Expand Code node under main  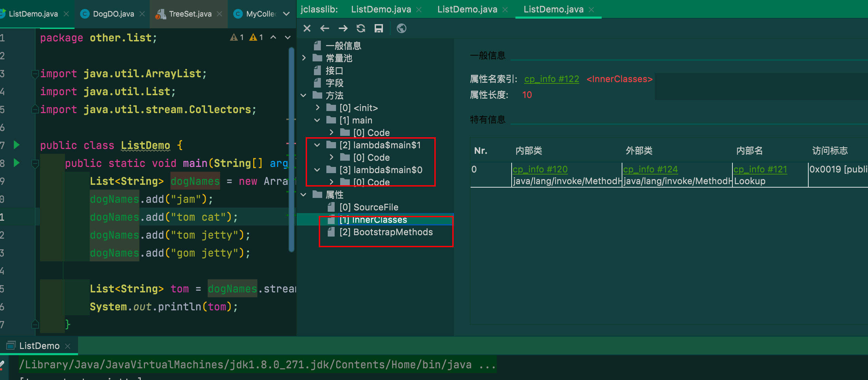pyautogui.click(x=332, y=132)
